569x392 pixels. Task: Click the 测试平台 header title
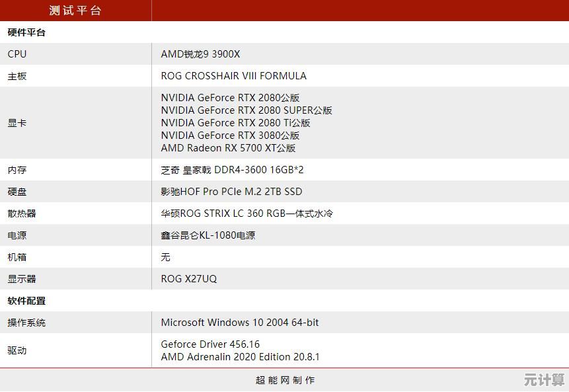(x=75, y=10)
